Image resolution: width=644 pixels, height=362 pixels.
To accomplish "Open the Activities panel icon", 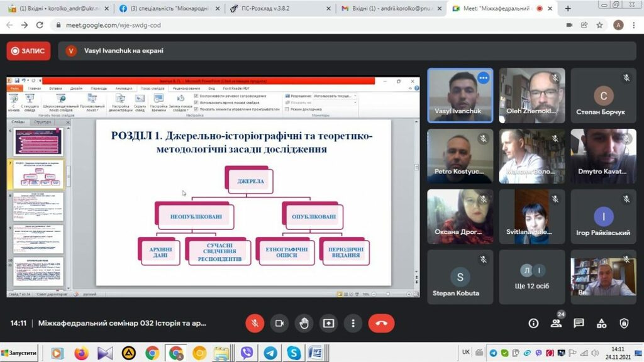I will [601, 323].
